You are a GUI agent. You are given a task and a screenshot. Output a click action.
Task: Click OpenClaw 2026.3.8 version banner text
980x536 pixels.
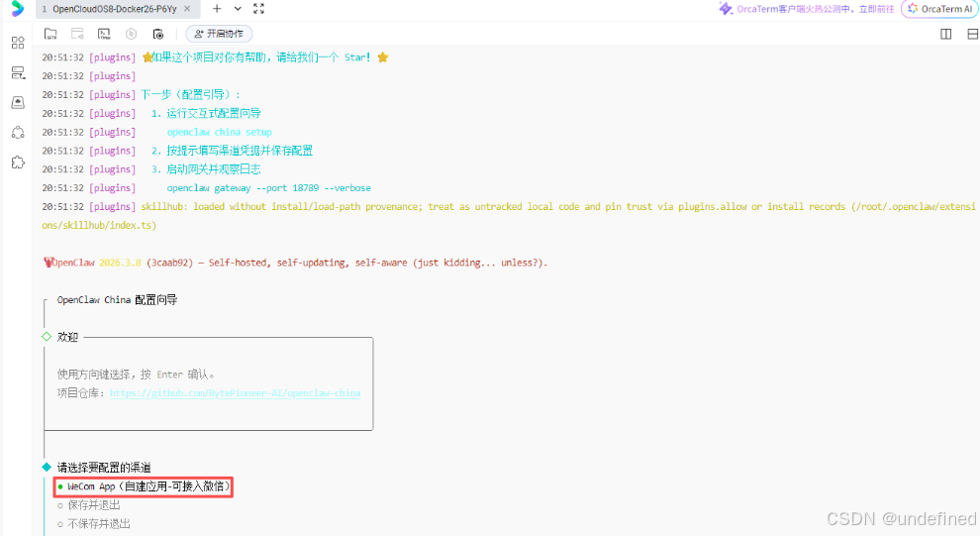(295, 263)
